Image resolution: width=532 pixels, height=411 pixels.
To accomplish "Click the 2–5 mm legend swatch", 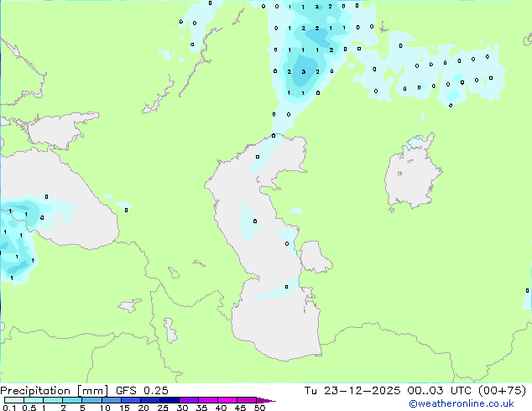I will (x=72, y=400).
